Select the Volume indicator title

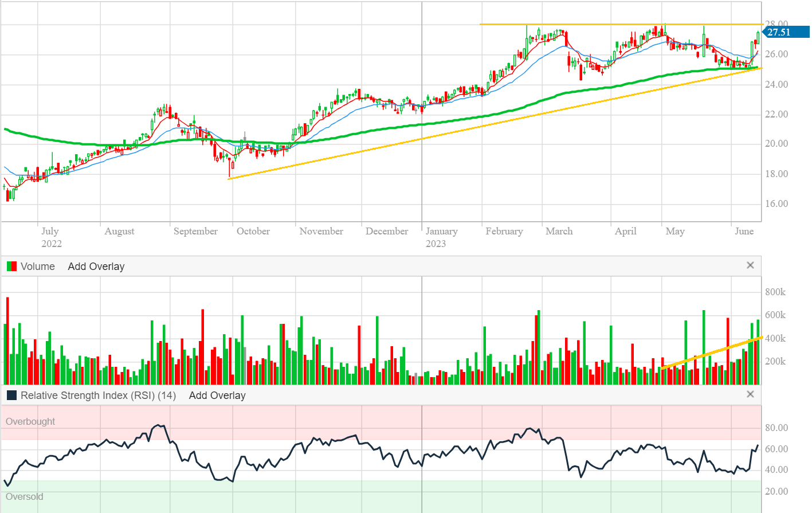38,267
